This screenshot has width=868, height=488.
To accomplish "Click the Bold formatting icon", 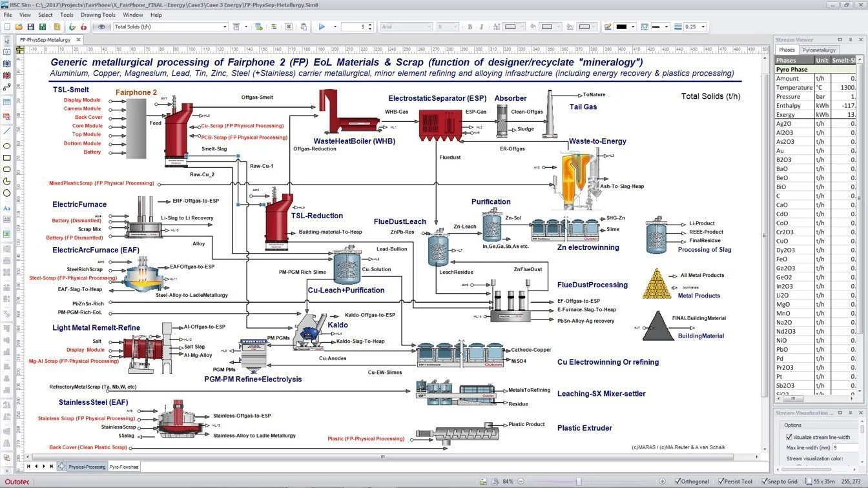I will (x=470, y=26).
